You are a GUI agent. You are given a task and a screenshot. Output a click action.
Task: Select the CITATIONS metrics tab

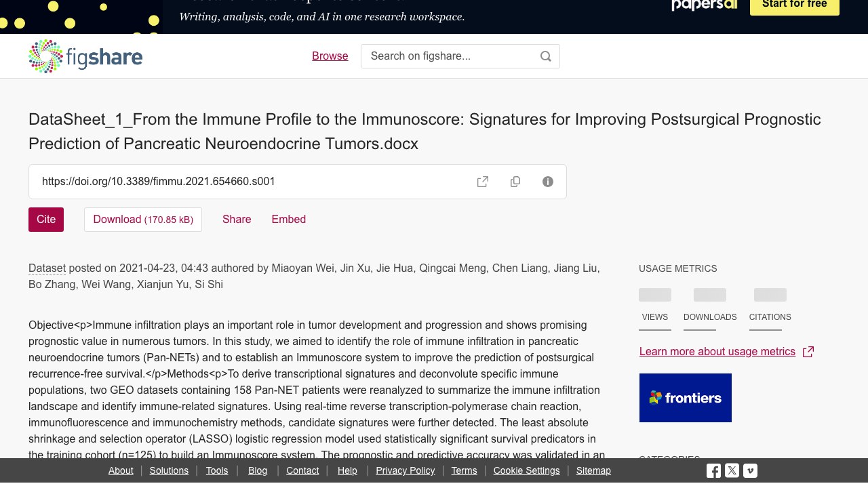[x=770, y=317]
